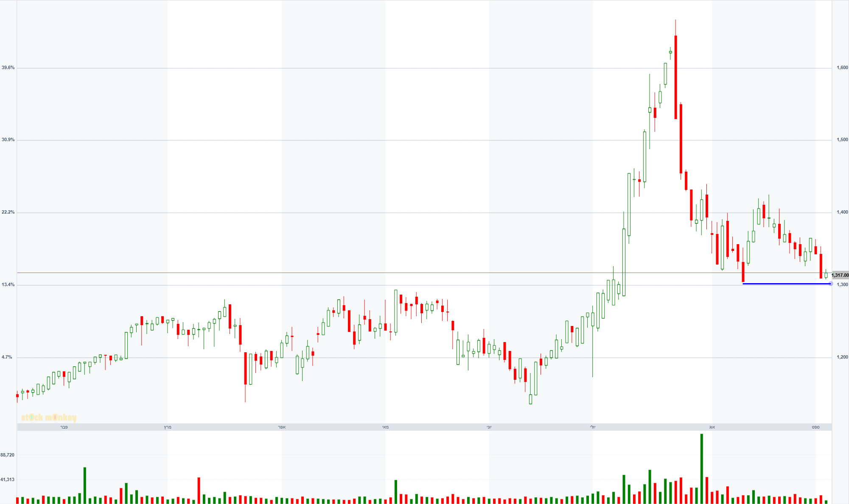Screen dimensions: 849x504
Task: Click the יוני month label on timeline
Action: 489,427
